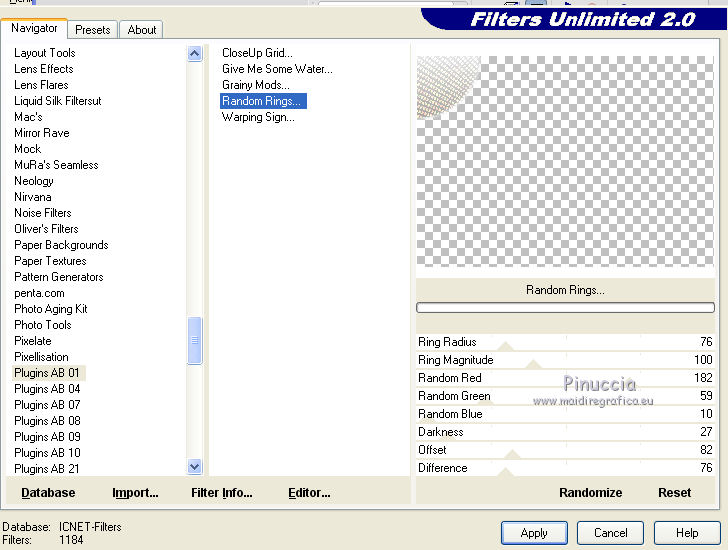Adjust the Random Green slider

tap(565, 396)
